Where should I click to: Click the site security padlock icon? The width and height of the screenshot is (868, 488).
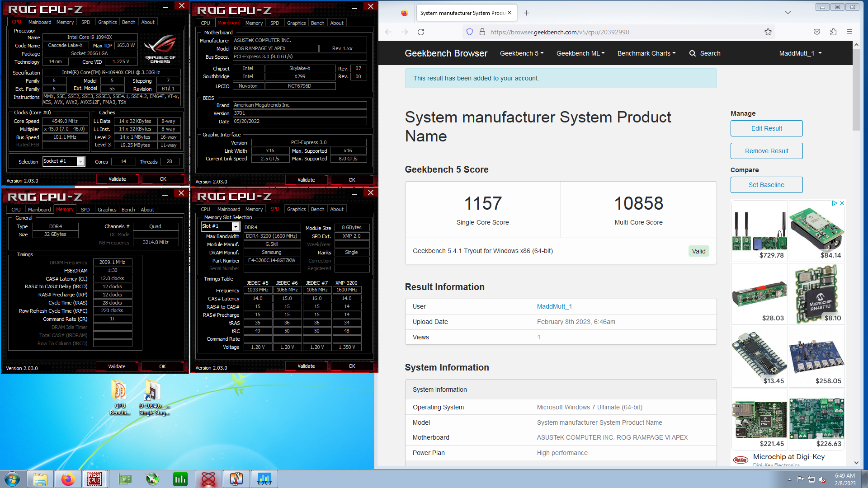point(482,32)
